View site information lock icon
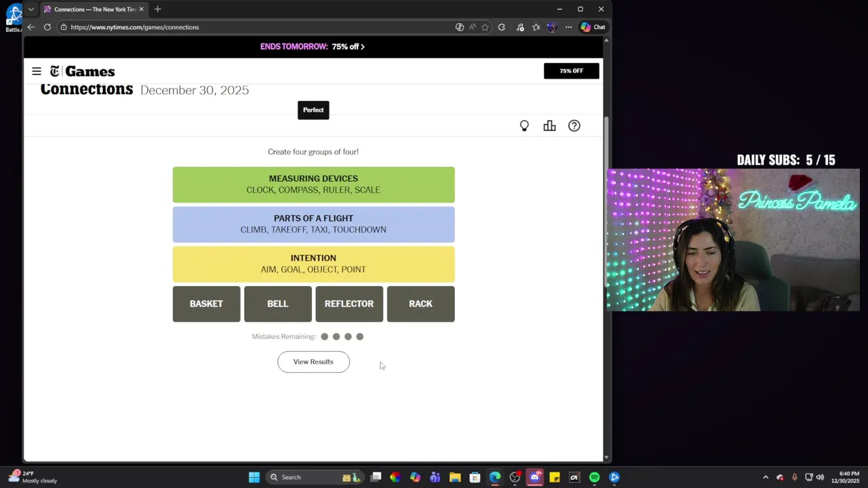This screenshot has width=868, height=488. click(x=64, y=27)
